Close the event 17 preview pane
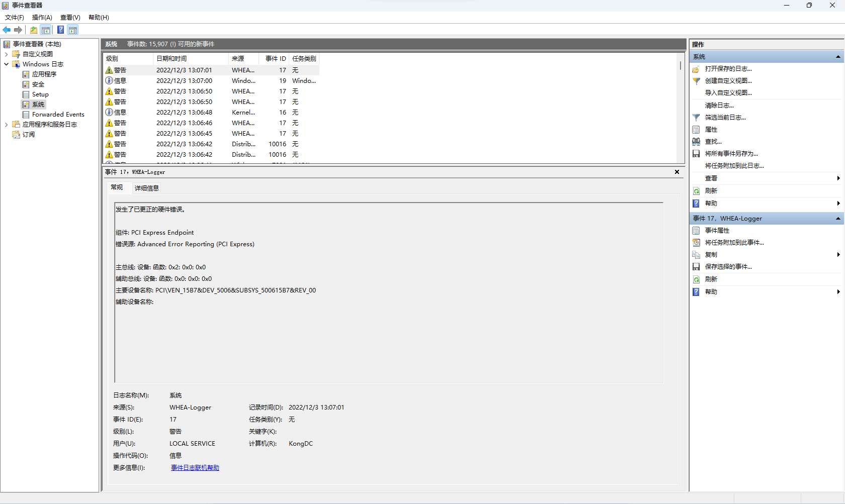This screenshot has height=504, width=845. click(x=677, y=172)
